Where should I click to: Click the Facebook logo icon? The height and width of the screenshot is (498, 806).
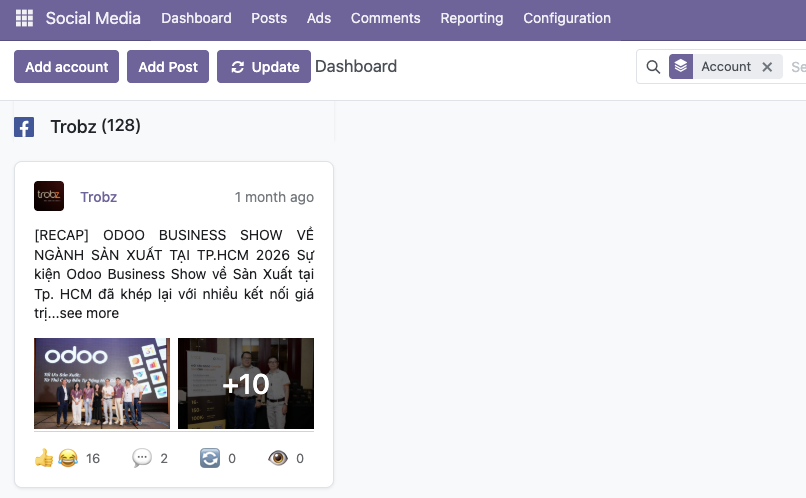(x=24, y=127)
